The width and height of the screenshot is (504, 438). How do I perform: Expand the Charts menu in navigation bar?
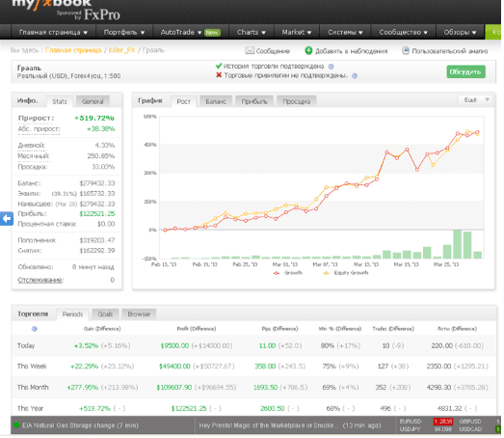(x=251, y=32)
